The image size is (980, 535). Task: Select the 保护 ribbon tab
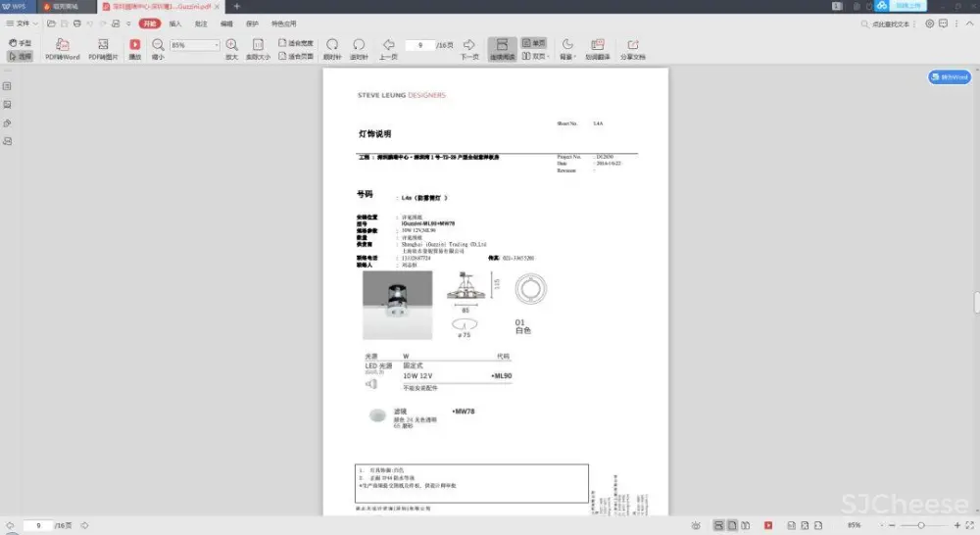tap(252, 24)
